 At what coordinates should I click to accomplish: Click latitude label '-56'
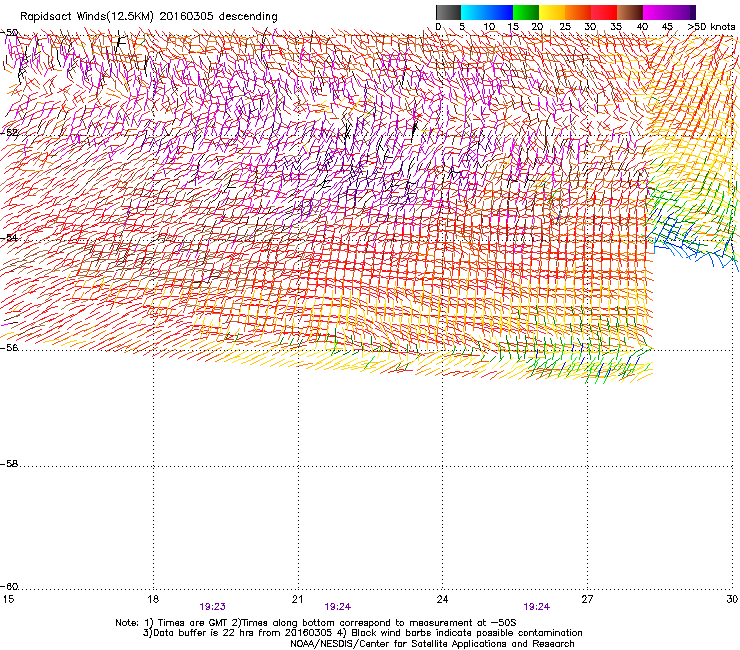click(9, 347)
